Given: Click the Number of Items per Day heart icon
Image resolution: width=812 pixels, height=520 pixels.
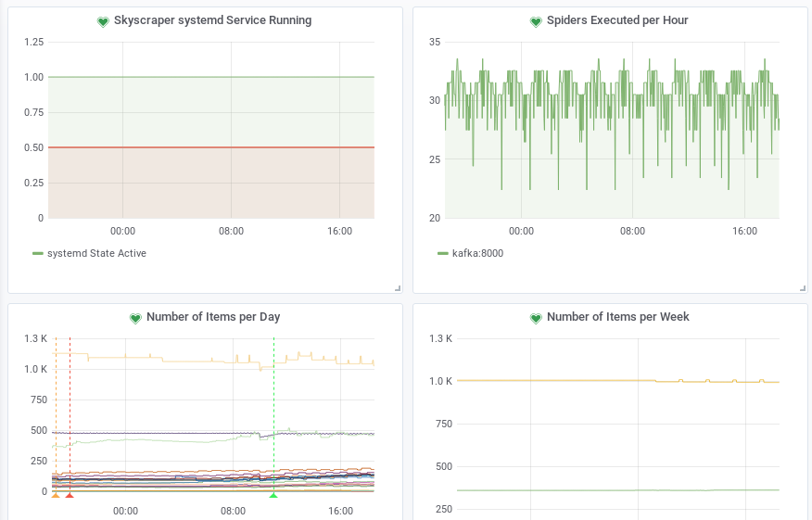Looking at the screenshot, I should (x=134, y=318).
